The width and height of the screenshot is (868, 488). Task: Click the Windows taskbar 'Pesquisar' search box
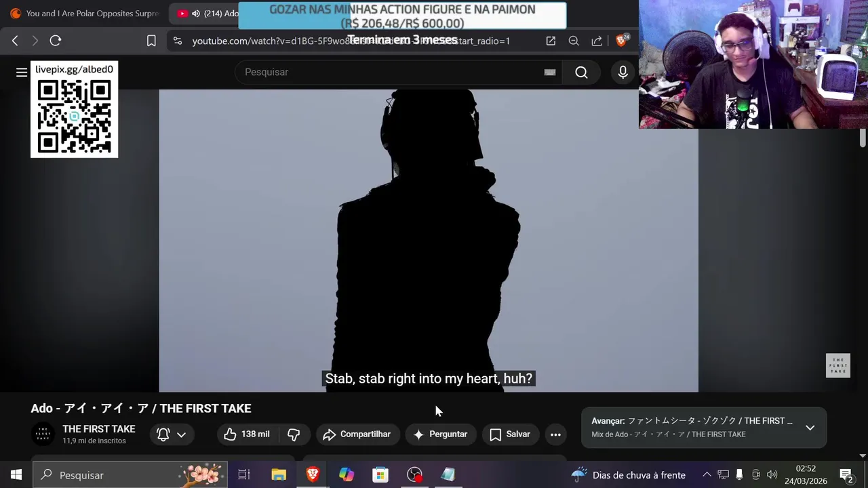click(x=130, y=475)
